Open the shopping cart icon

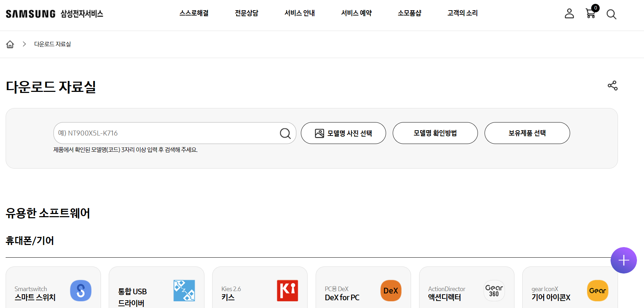[591, 13]
